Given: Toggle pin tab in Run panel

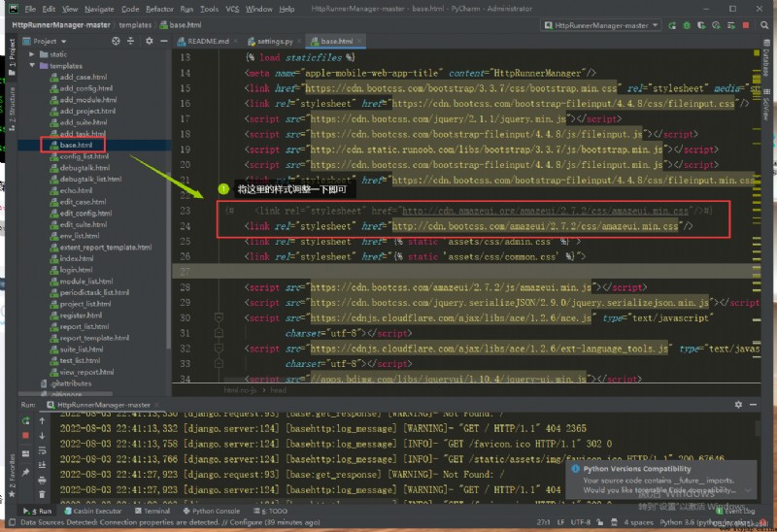Looking at the screenshot, I should [x=26, y=473].
